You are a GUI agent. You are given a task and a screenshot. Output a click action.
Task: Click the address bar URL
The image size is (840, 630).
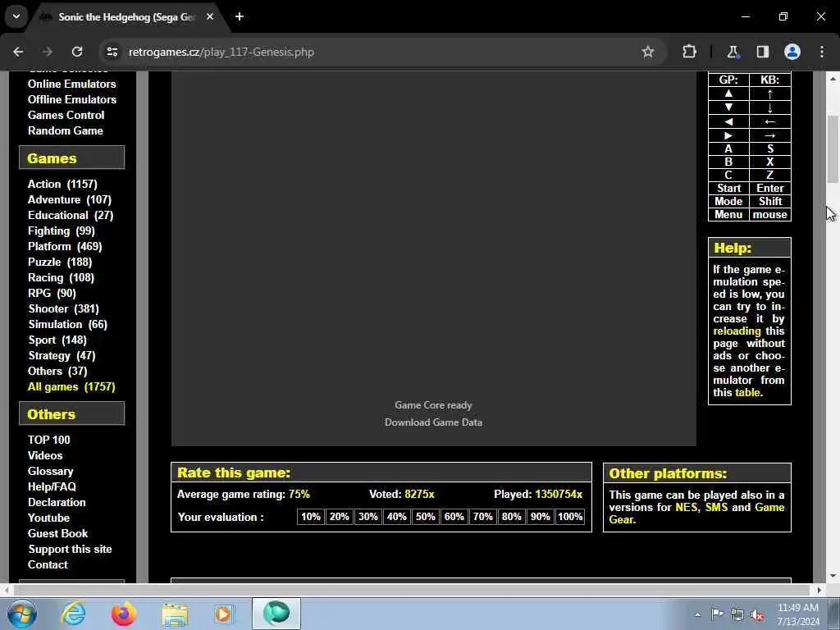point(221,52)
